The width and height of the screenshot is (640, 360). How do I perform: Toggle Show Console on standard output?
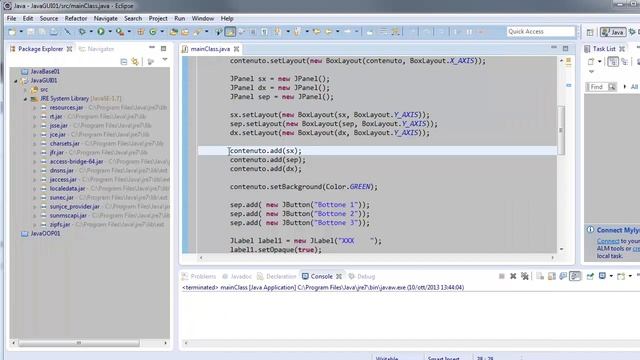[x=563, y=276]
